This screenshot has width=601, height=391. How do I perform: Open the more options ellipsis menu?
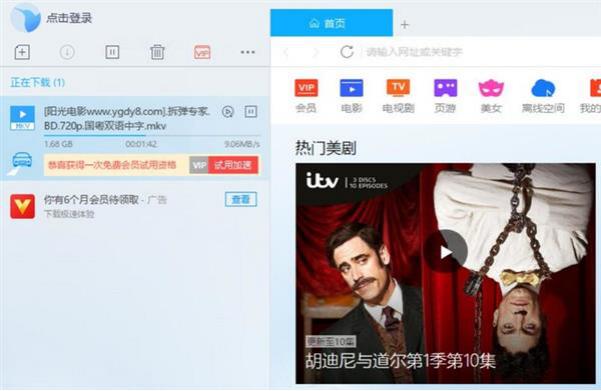coord(248,52)
